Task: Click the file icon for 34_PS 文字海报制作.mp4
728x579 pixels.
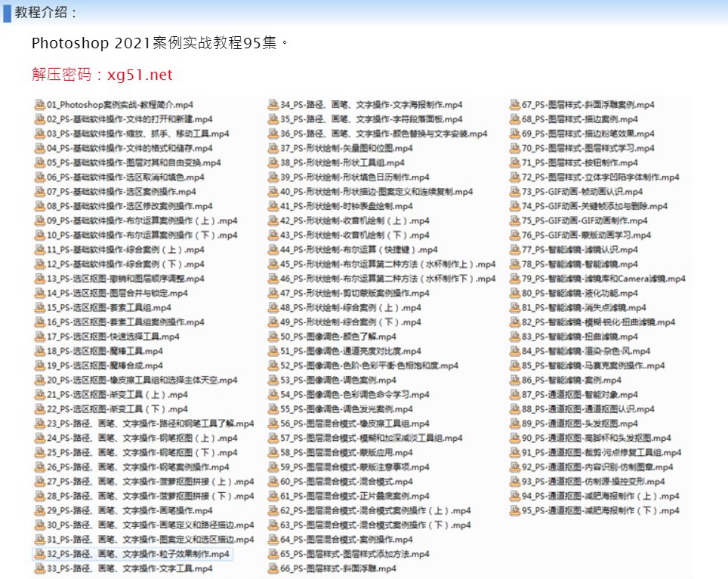Action: click(273, 104)
